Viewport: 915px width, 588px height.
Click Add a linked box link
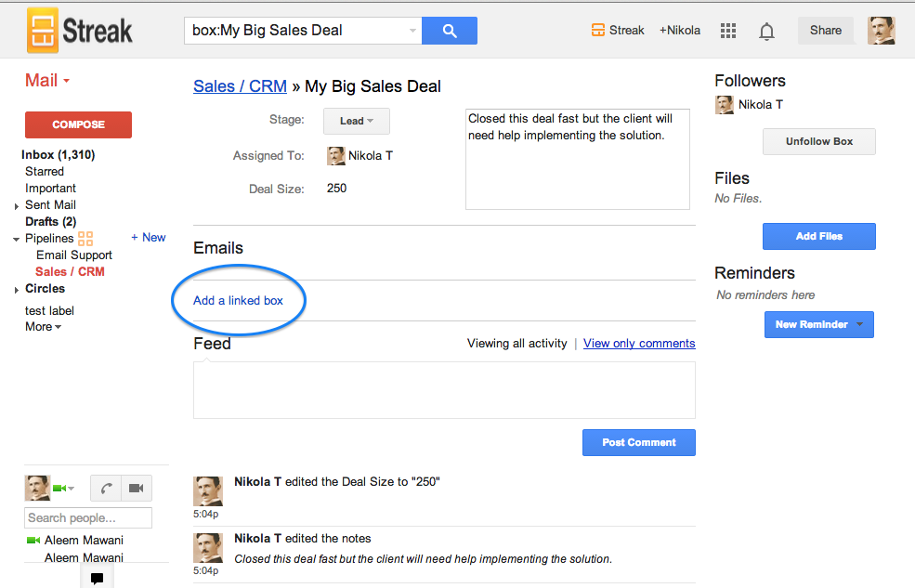(x=238, y=300)
